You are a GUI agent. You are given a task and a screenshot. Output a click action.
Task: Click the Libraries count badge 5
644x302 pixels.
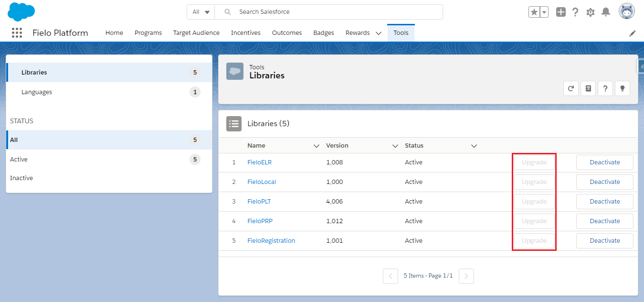tap(195, 73)
